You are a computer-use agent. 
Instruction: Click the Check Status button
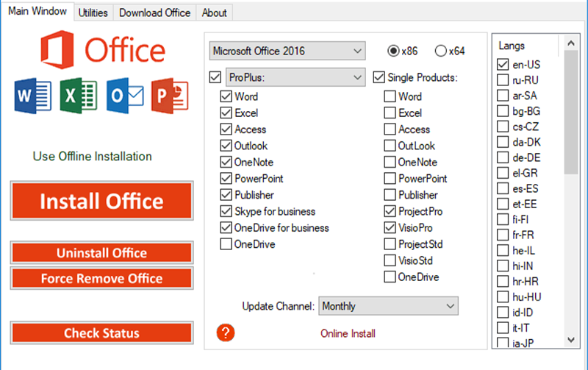[x=101, y=333]
